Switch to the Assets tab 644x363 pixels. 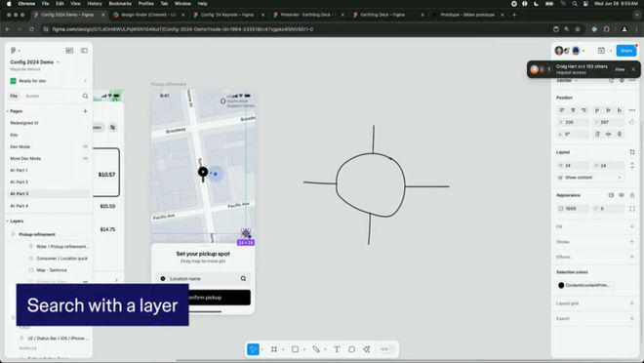point(32,96)
